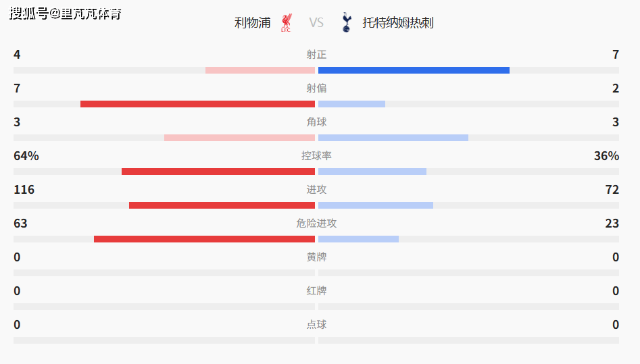Select the 进攻 stat label
The height and width of the screenshot is (364, 640).
point(316,190)
